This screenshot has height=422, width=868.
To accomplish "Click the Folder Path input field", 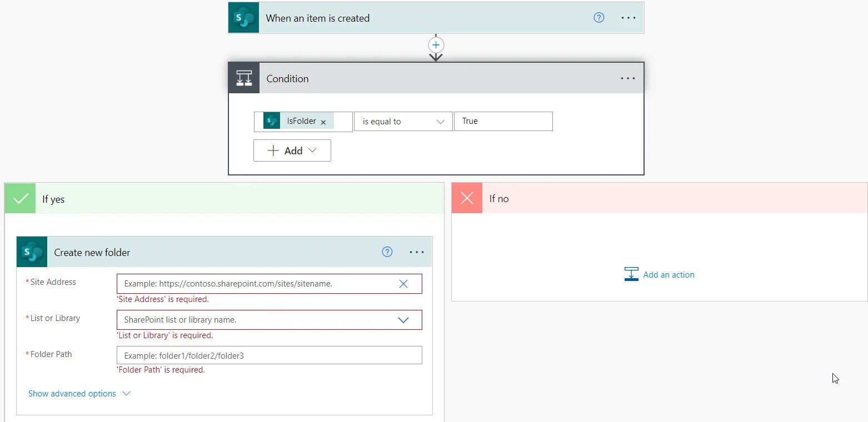I will (x=270, y=355).
